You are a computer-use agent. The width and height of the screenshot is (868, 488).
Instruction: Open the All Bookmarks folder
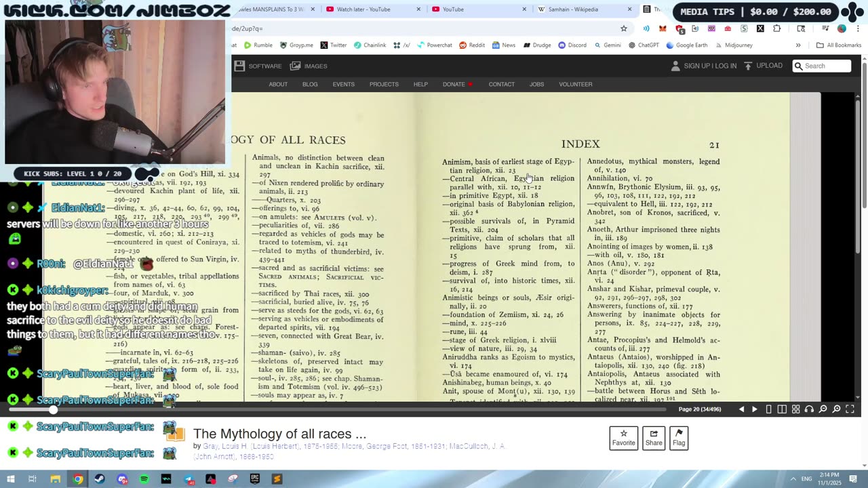pos(839,45)
